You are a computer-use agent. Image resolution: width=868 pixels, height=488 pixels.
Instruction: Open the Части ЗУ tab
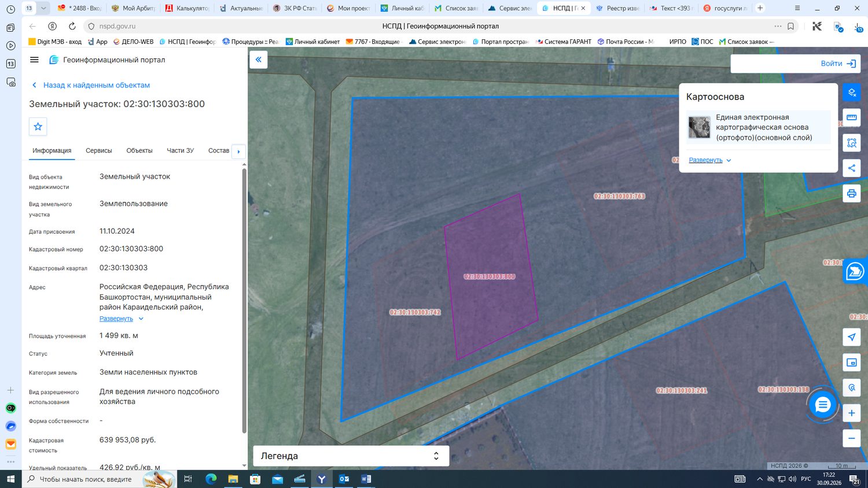click(x=180, y=150)
